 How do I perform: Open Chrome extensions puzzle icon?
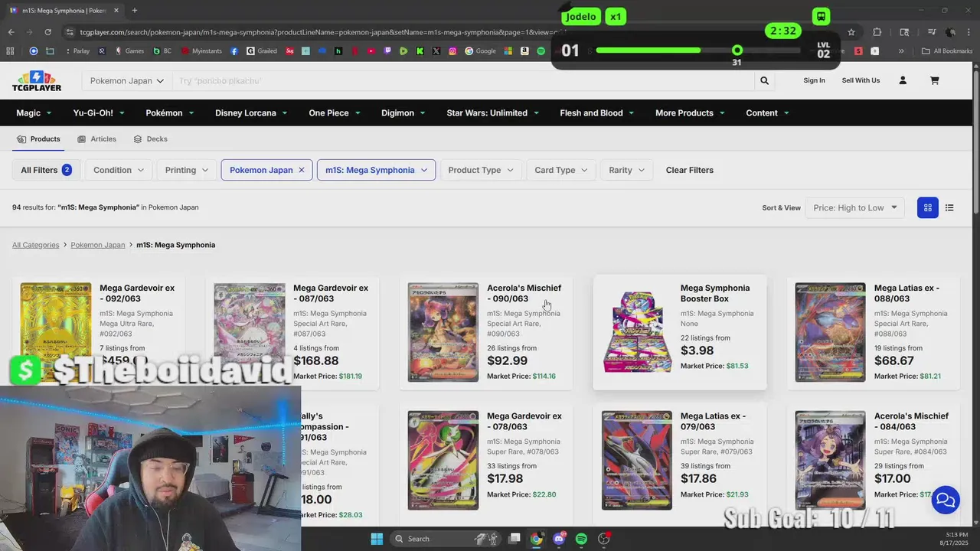click(x=877, y=32)
